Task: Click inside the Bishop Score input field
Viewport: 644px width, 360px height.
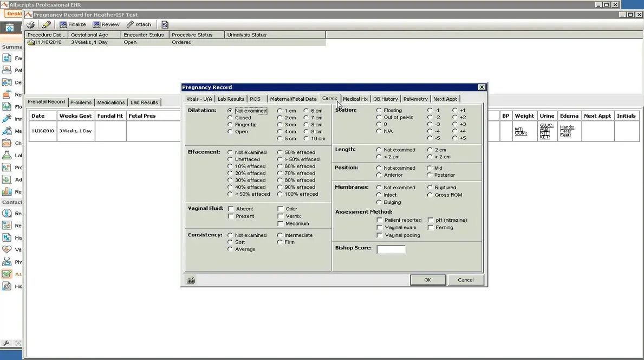Action: [391, 249]
